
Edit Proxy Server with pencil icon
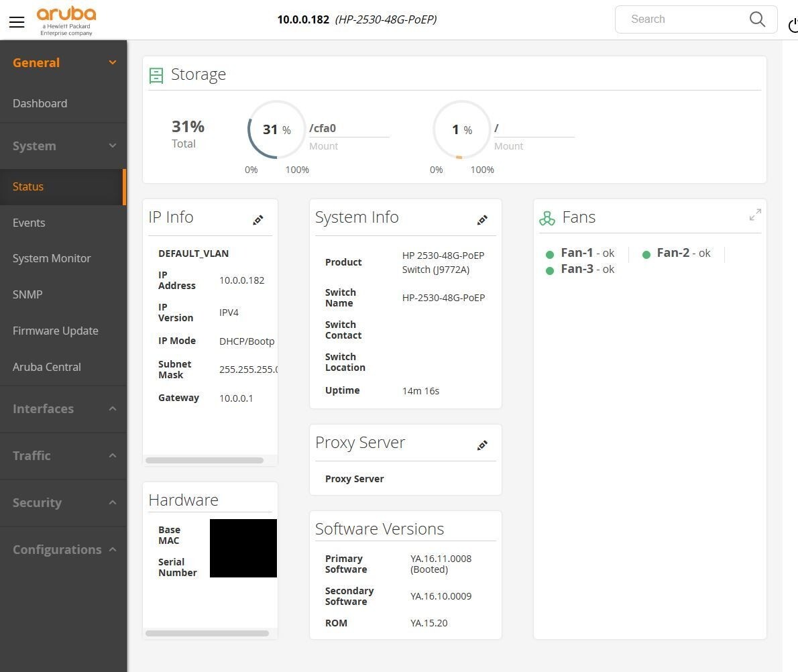click(482, 445)
